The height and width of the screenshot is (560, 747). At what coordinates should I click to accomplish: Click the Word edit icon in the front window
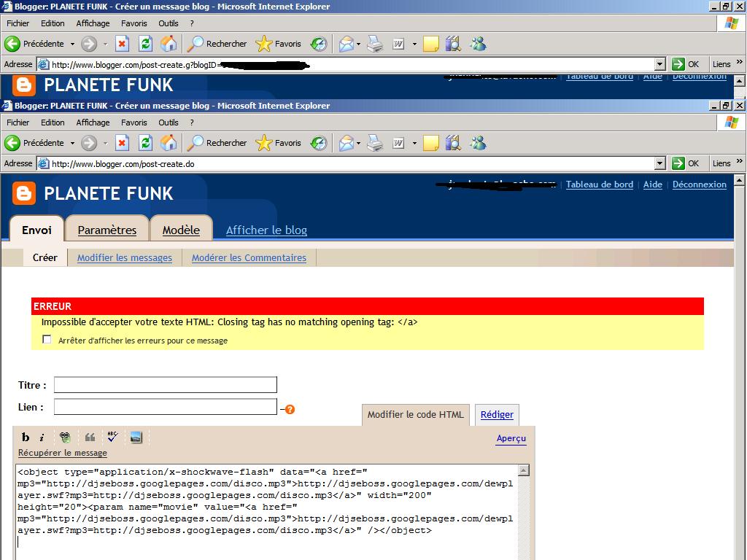[398, 143]
